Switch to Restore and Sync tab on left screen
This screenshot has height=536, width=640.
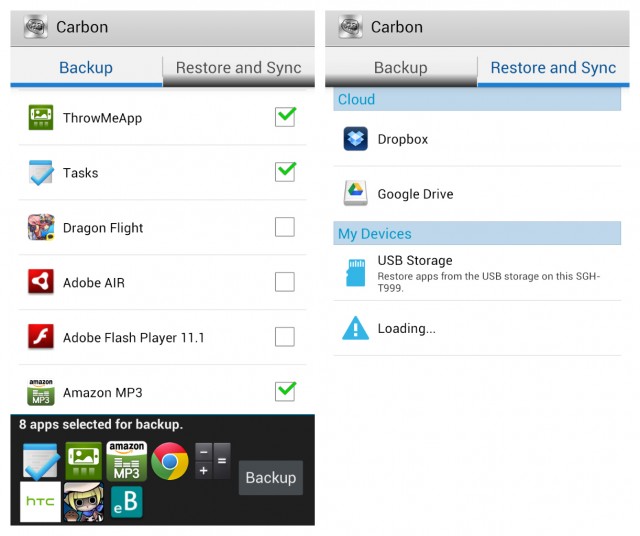pos(238,68)
